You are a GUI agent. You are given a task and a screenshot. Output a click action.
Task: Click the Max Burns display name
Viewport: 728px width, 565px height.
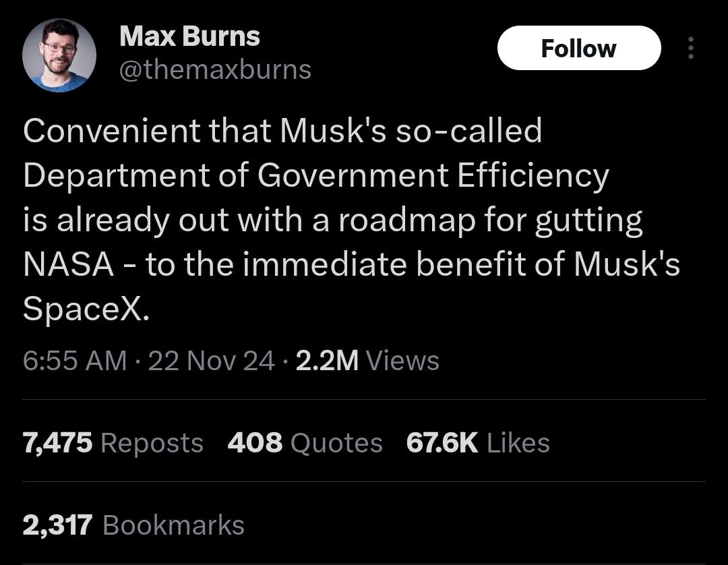click(x=189, y=36)
